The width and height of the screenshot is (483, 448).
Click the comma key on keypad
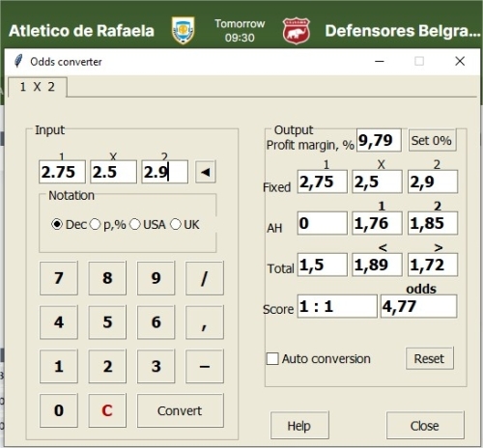click(x=205, y=322)
